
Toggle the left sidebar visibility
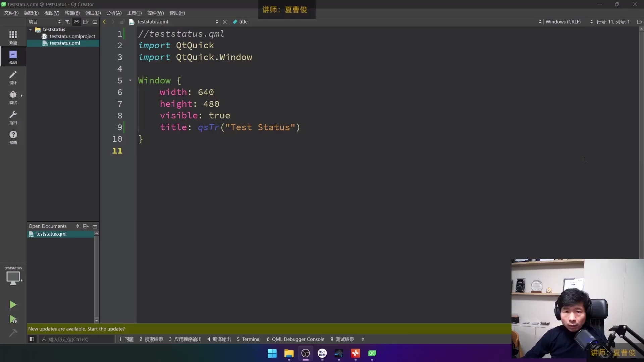pyautogui.click(x=32, y=339)
